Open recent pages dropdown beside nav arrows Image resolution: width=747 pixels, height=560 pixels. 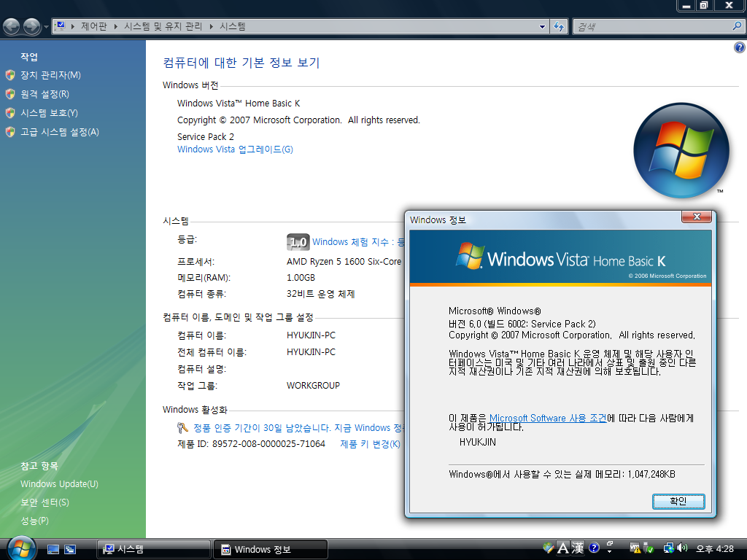tap(46, 27)
